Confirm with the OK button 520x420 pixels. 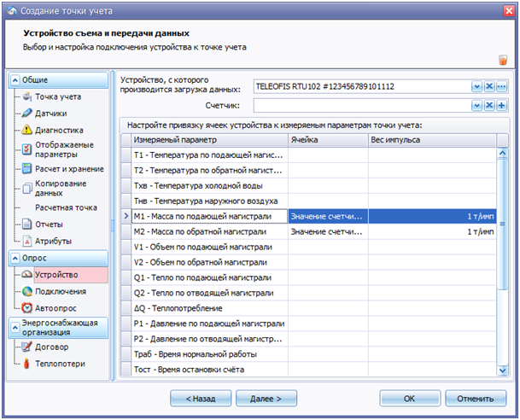click(x=410, y=399)
